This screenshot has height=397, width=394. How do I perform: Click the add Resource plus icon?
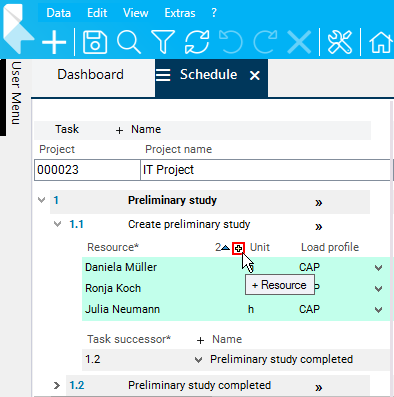238,248
